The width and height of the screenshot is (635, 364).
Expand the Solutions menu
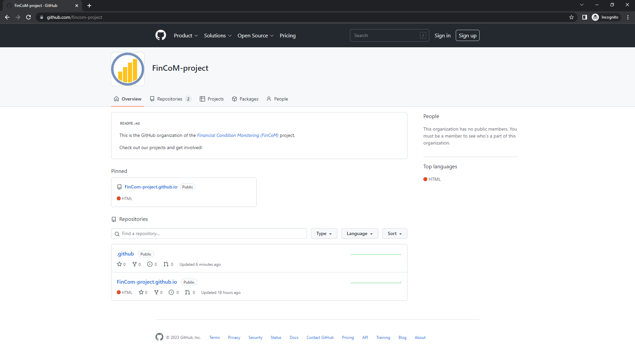(218, 35)
